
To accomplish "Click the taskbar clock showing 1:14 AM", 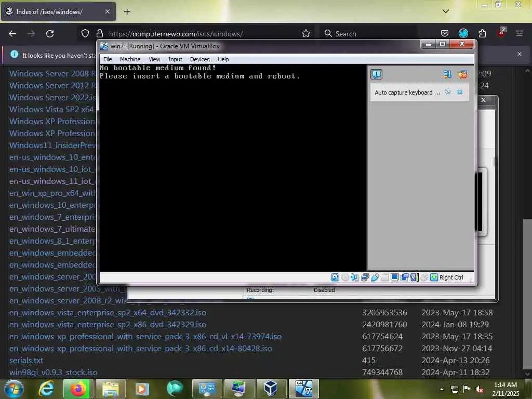I will [506, 389].
